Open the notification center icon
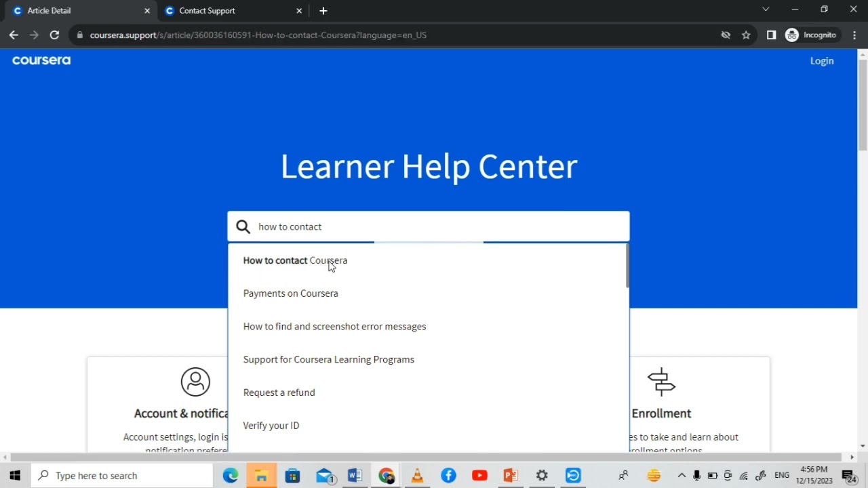 tap(848, 476)
